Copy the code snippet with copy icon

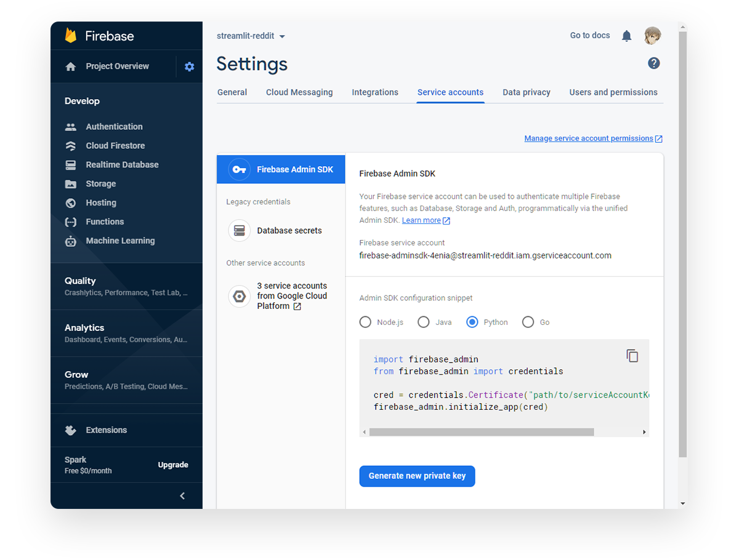pyautogui.click(x=632, y=356)
